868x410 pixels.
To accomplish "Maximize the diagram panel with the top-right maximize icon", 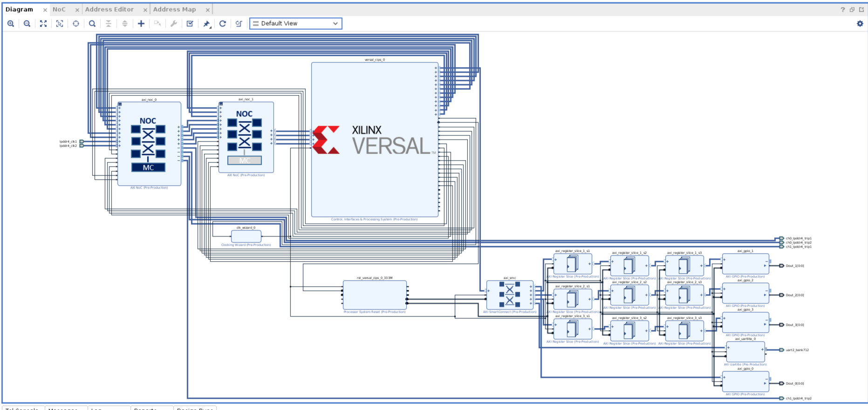I will 861,10.
